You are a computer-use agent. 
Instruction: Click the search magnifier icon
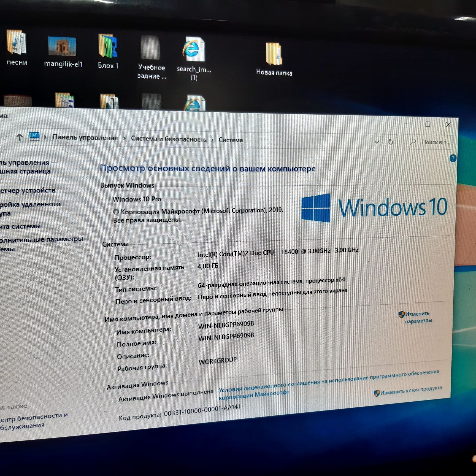tap(413, 142)
